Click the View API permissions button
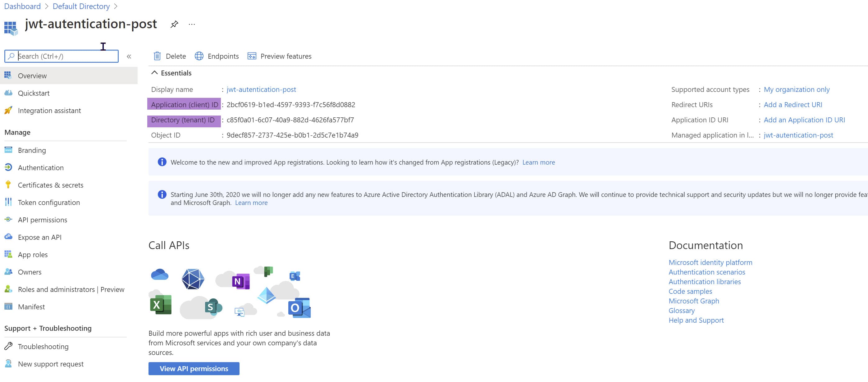This screenshot has height=382, width=868. [x=194, y=369]
